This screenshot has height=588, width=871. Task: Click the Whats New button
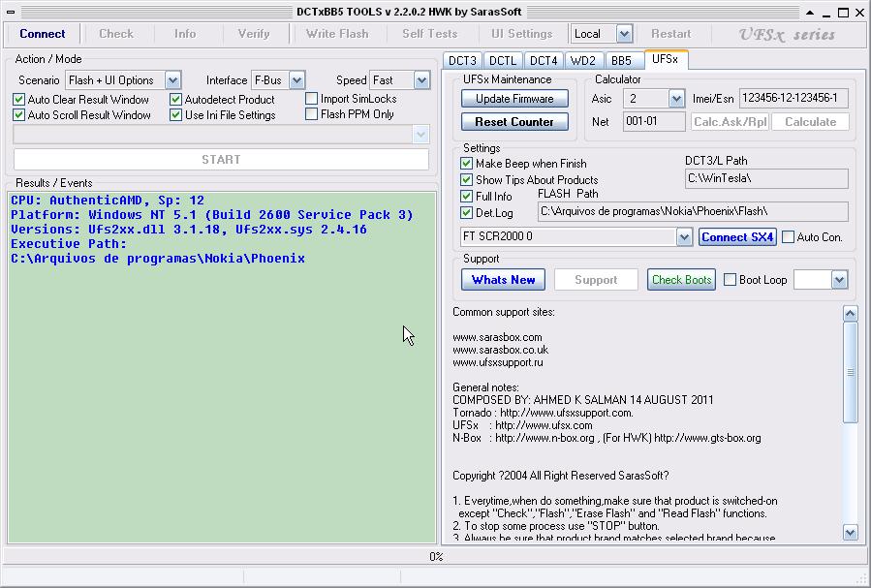[503, 280]
